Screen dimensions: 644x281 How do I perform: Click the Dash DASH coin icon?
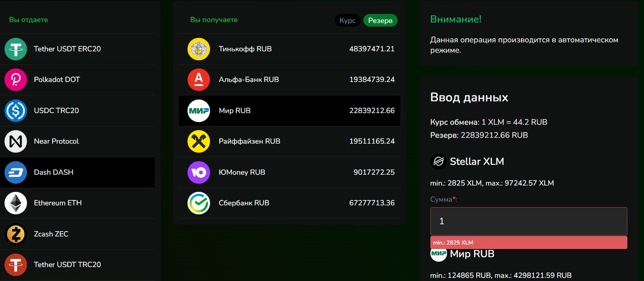coord(16,172)
